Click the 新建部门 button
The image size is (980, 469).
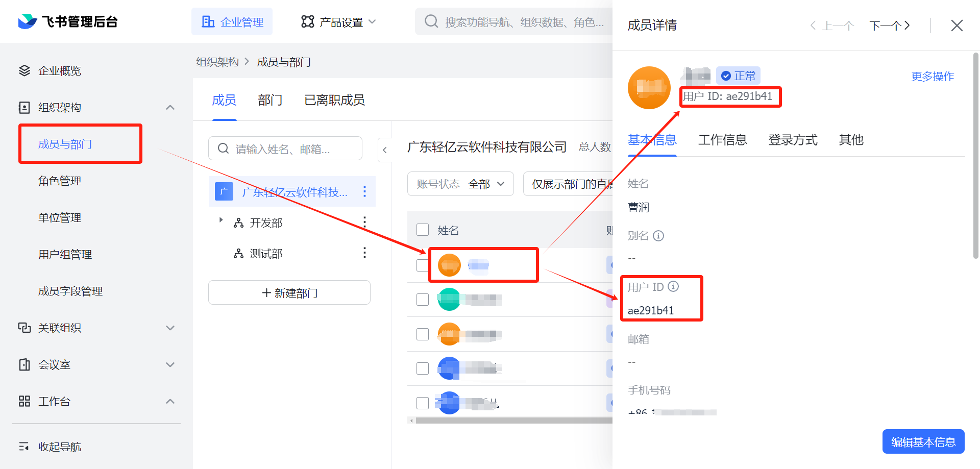click(x=289, y=292)
